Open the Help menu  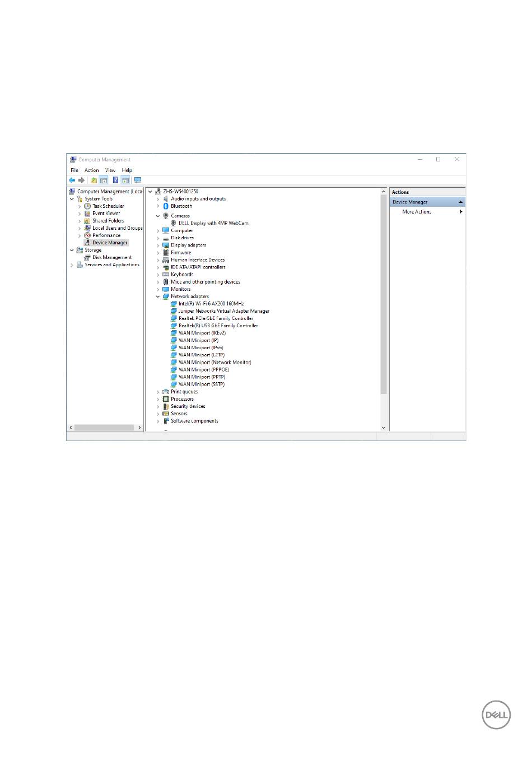pos(127,170)
